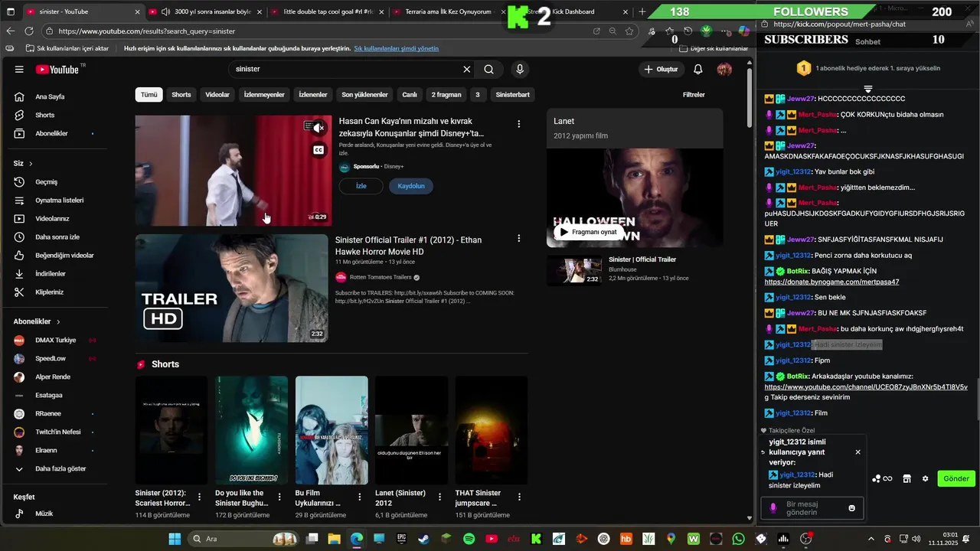Click the Fragmanı oynat play button
Screen dimensions: 980x551
tap(588, 232)
